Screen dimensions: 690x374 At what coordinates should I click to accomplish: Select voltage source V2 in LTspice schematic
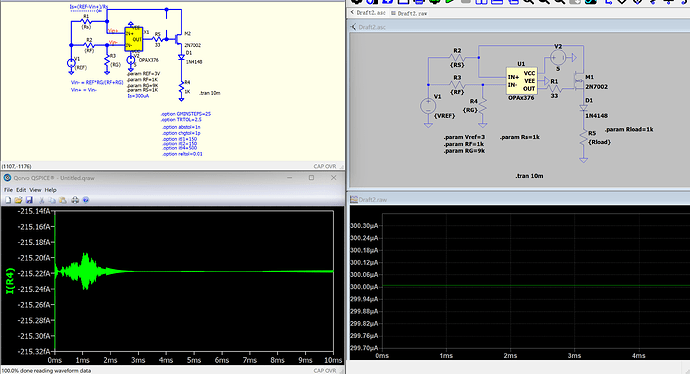(558, 58)
